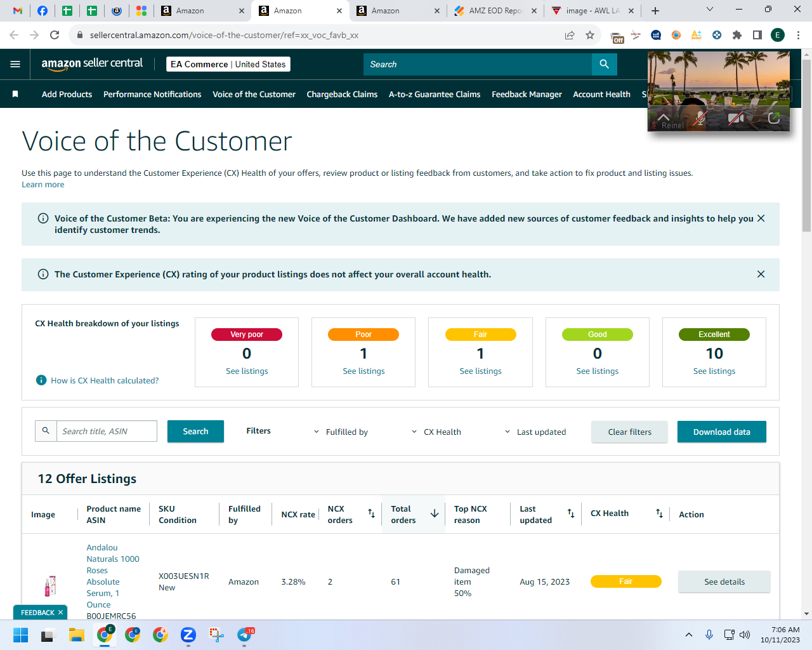Focus the Seller Central header search box
The width and height of the screenshot is (812, 650).
click(477, 64)
